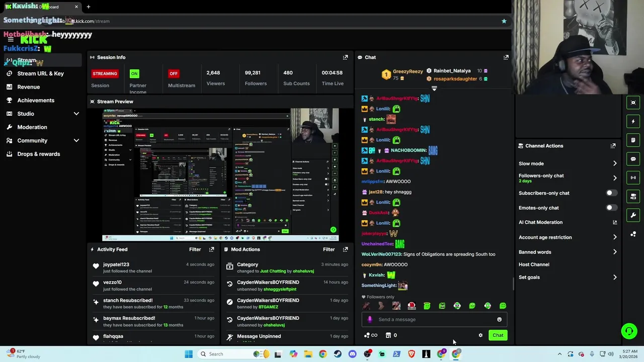Viewport: 644px width, 362px height.
Task: Click the wrench icon in right rail
Action: [633, 215]
